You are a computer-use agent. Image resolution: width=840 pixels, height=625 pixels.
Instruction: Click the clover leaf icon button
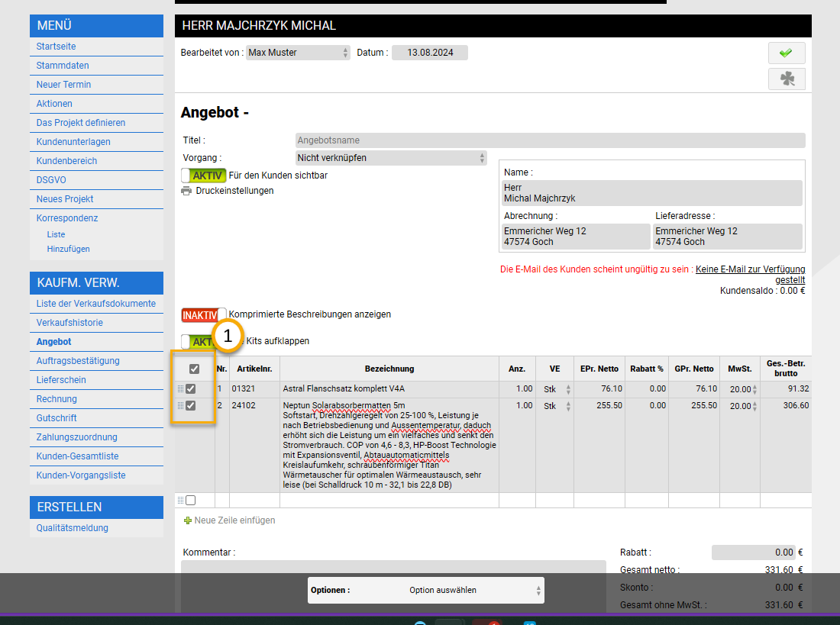click(x=786, y=79)
